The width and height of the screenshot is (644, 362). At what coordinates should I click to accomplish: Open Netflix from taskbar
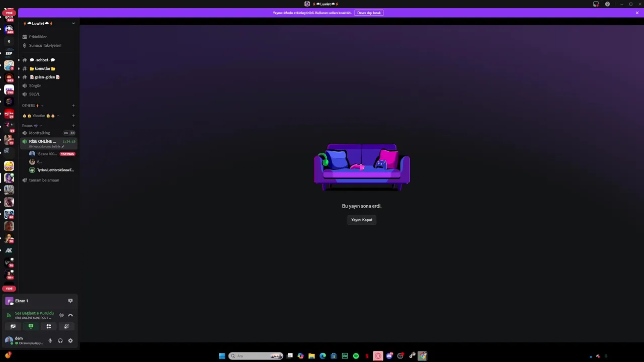pos(367,356)
